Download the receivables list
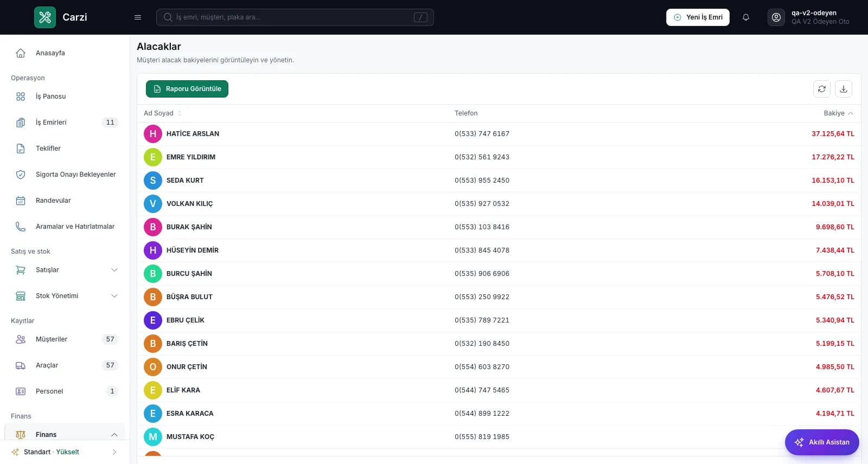 (844, 89)
